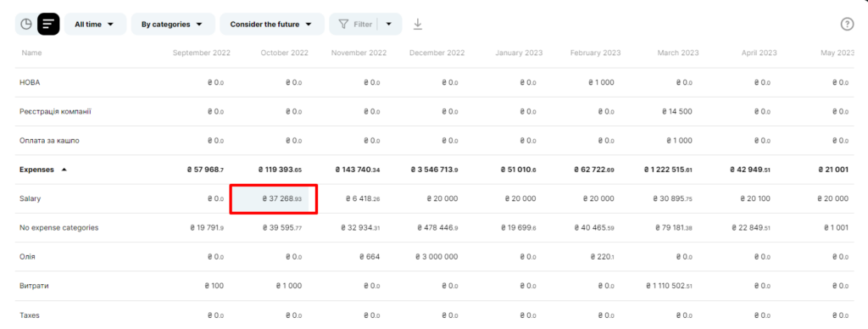
Task: Click the November 2022 column header
Action: [359, 53]
